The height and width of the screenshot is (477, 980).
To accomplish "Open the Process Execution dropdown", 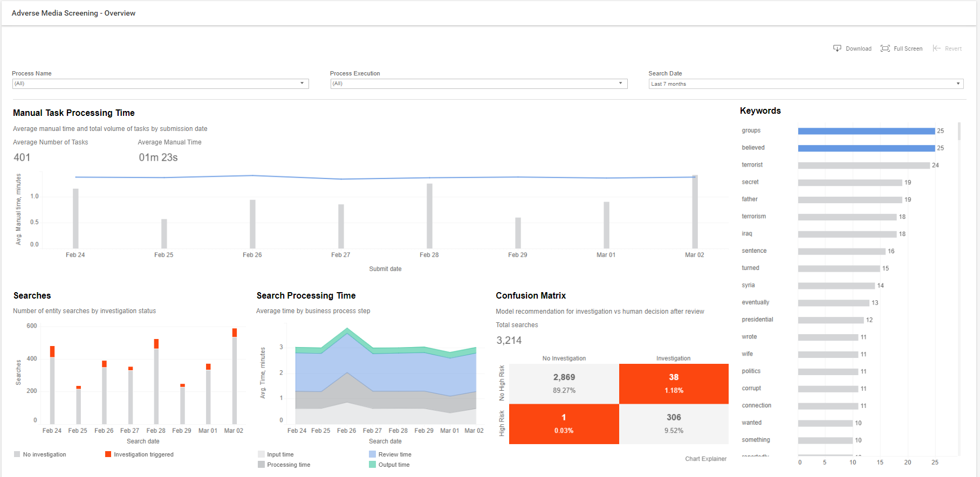I will [479, 84].
